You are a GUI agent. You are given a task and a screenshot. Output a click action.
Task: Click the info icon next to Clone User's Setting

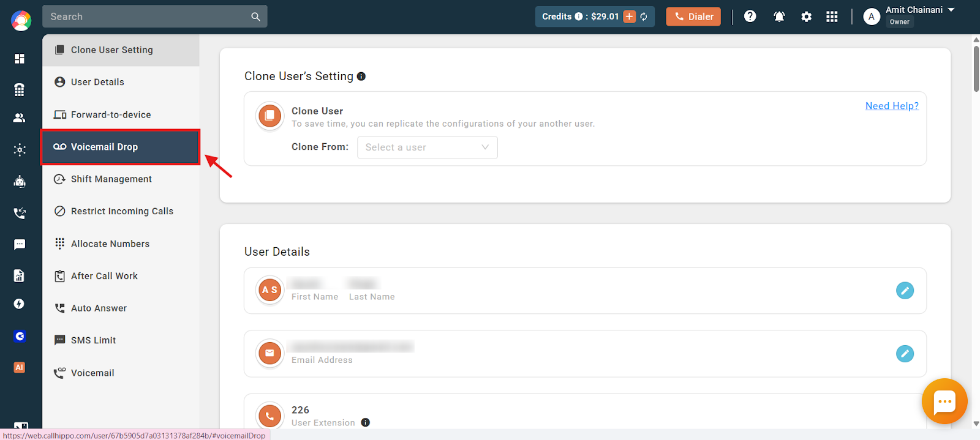pyautogui.click(x=361, y=76)
